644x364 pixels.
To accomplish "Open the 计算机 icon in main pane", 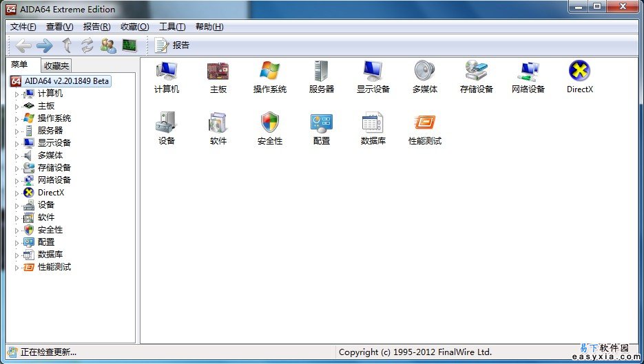I will [167, 71].
